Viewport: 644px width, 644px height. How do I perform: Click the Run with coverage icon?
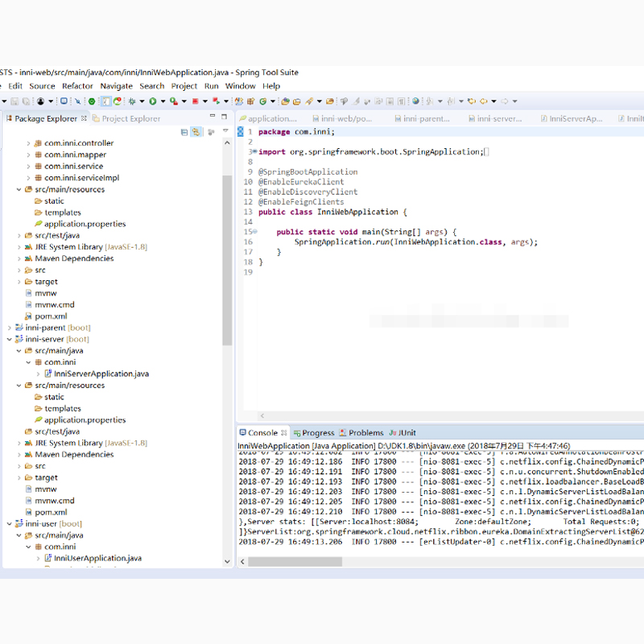(173, 101)
